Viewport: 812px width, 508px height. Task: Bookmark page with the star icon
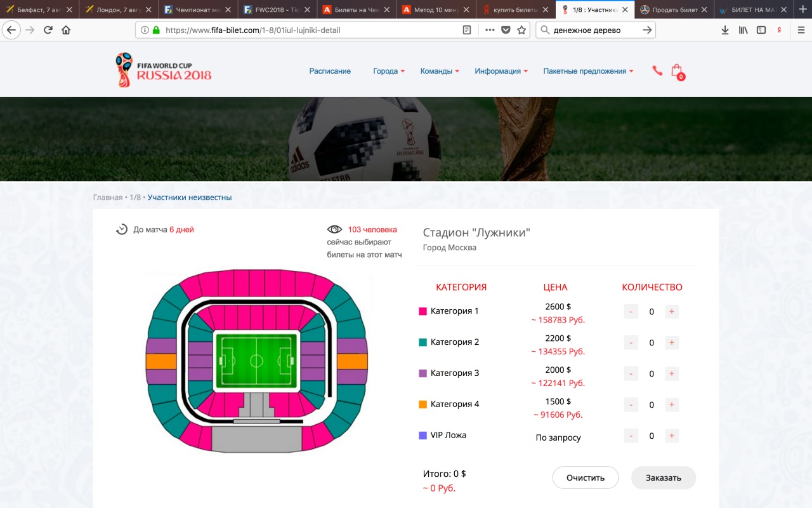click(521, 30)
